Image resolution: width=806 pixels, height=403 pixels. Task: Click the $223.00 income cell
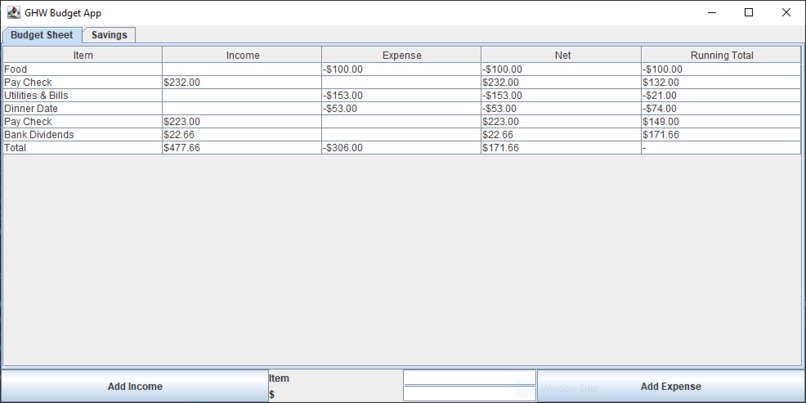tap(242, 122)
